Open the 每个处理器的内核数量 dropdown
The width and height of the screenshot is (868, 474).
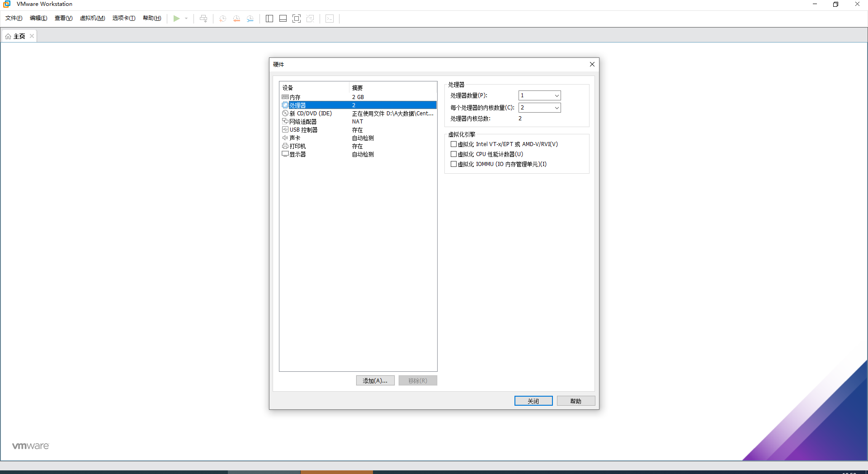[540, 108]
